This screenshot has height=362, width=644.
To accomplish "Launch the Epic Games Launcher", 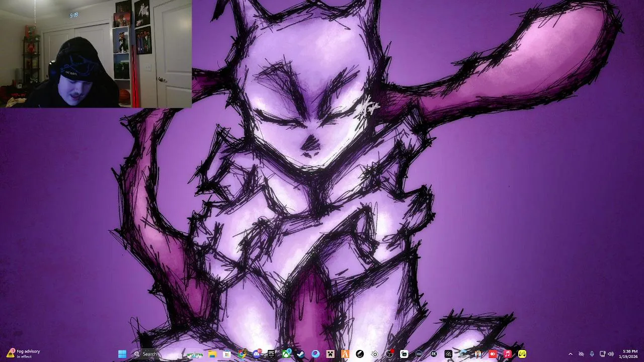I will pos(271,354).
